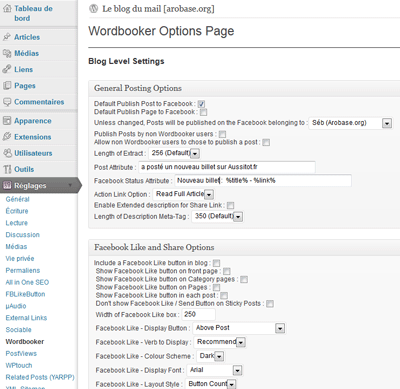Open Permaliens settings
400x389 pixels.
23,270
